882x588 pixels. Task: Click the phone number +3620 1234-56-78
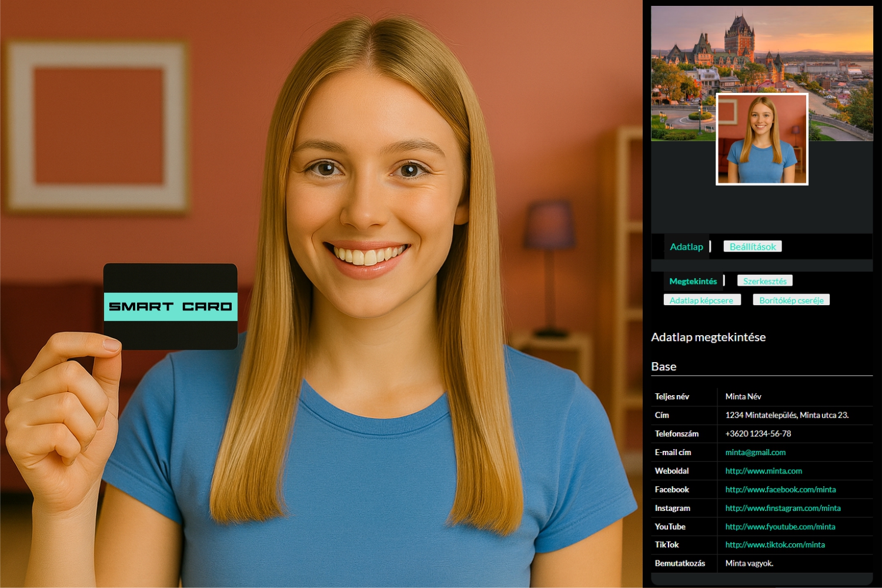(x=758, y=434)
